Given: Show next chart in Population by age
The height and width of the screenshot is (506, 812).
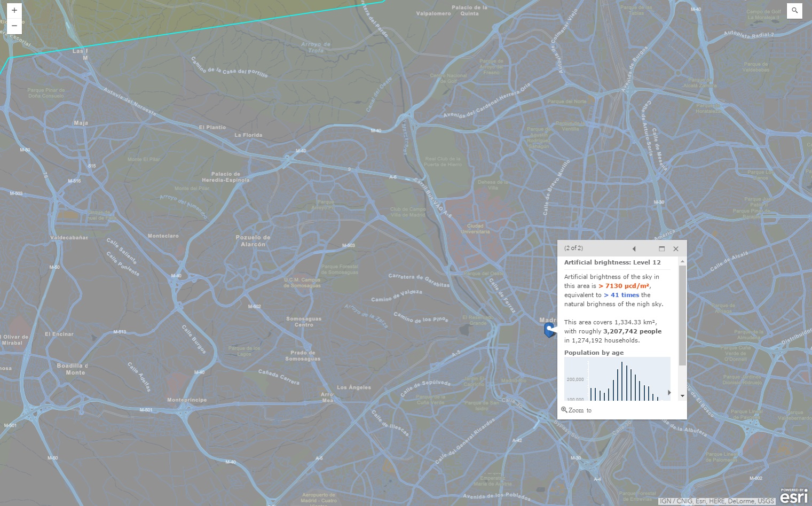Looking at the screenshot, I should pos(669,392).
